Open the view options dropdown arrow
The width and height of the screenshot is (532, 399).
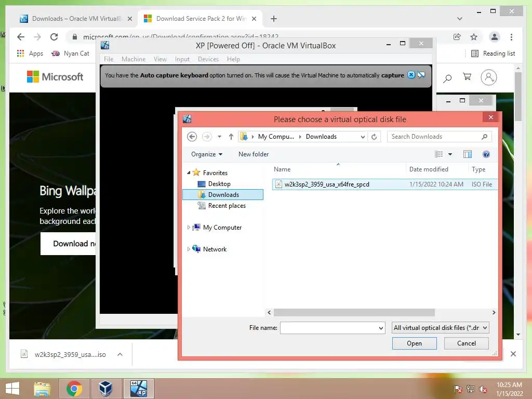(x=450, y=154)
